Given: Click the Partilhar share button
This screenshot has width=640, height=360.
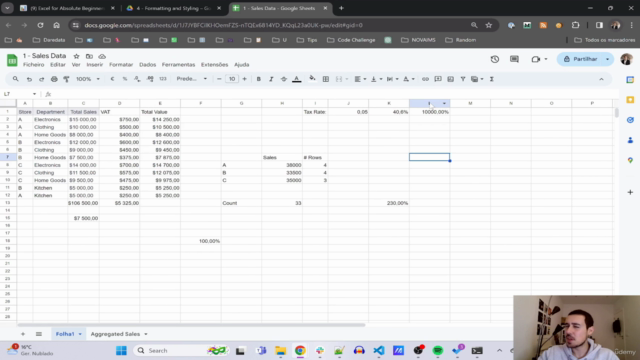Looking at the screenshot, I should click(x=581, y=59).
